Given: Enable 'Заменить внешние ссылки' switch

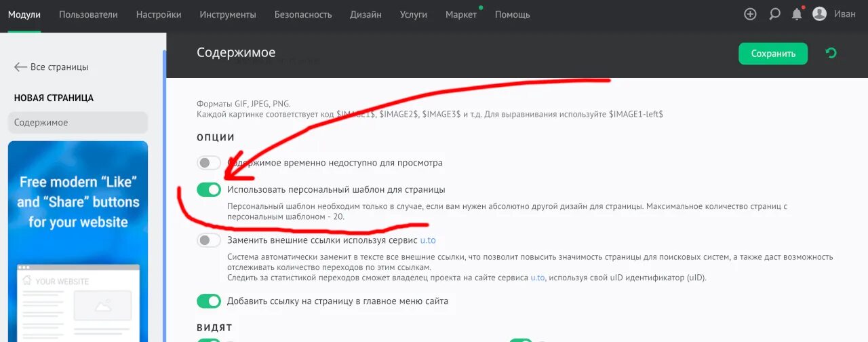Looking at the screenshot, I should coord(209,240).
